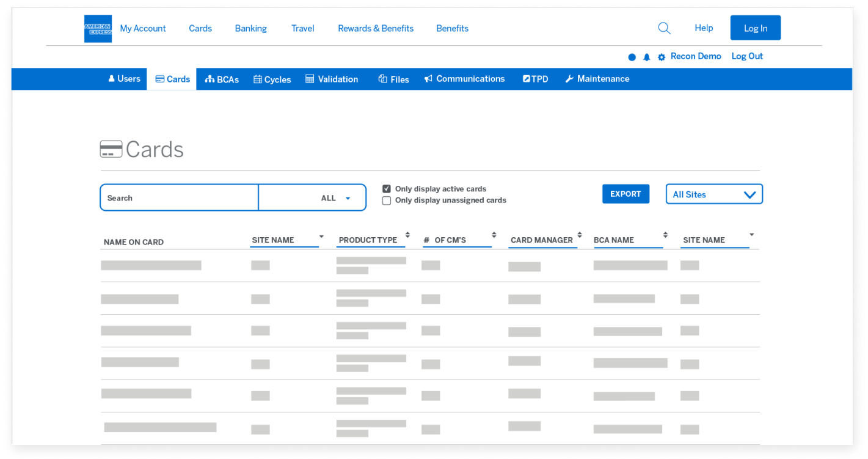Open settings using the gear icon
The width and height of the screenshot is (868, 459).
click(x=662, y=57)
